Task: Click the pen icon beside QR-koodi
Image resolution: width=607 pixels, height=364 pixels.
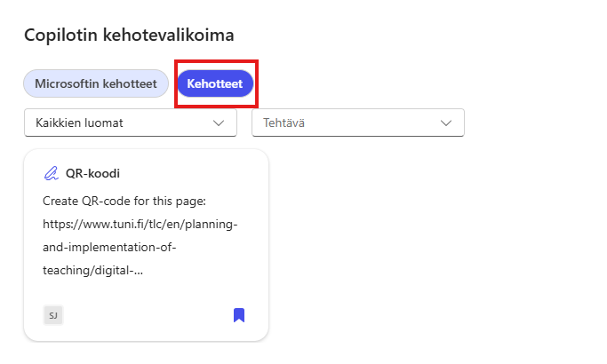Action: click(52, 173)
